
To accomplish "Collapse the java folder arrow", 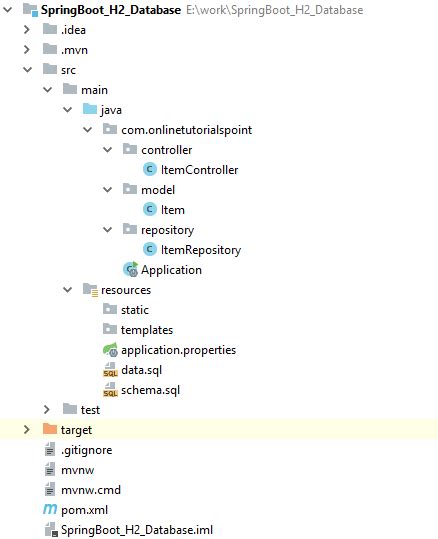I will coord(67,110).
